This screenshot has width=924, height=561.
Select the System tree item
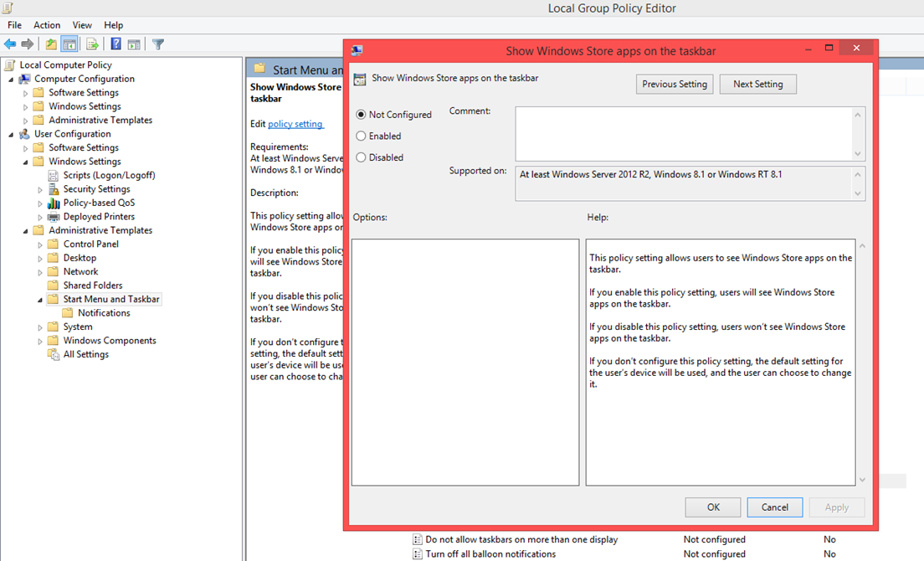point(78,327)
